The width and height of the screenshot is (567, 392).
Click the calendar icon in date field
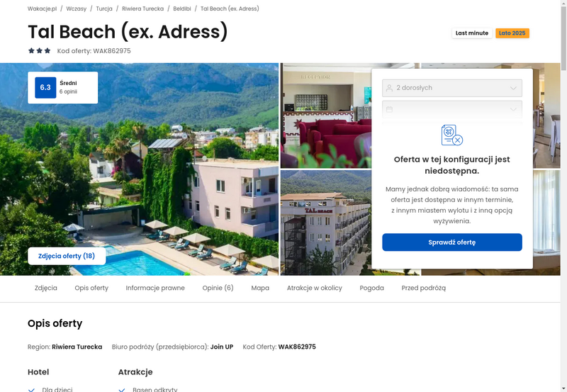click(389, 109)
